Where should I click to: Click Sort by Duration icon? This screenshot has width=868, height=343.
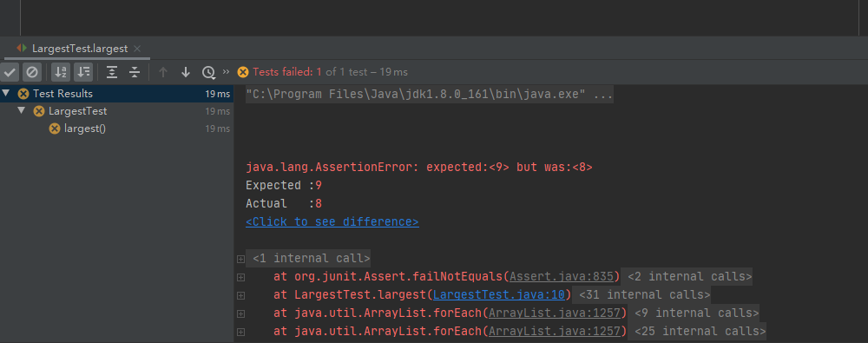pos(83,72)
